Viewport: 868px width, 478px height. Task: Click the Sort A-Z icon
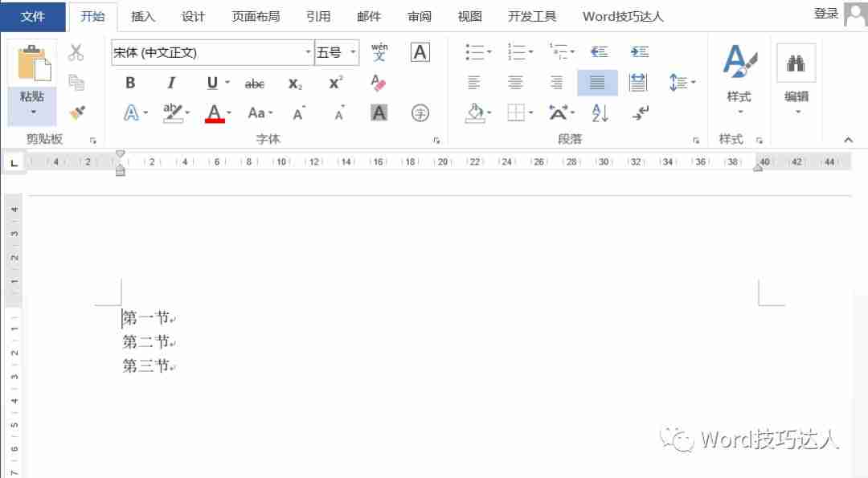tap(600, 113)
